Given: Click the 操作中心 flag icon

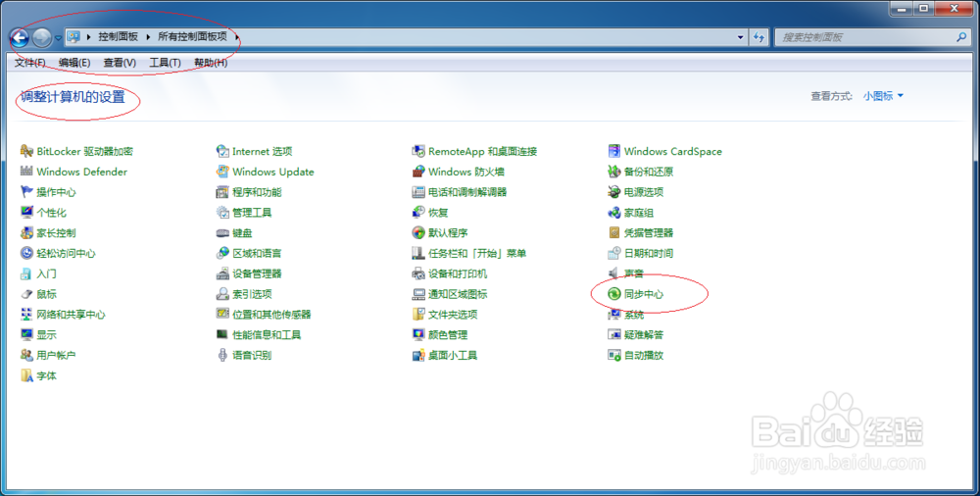Looking at the screenshot, I should (26, 192).
